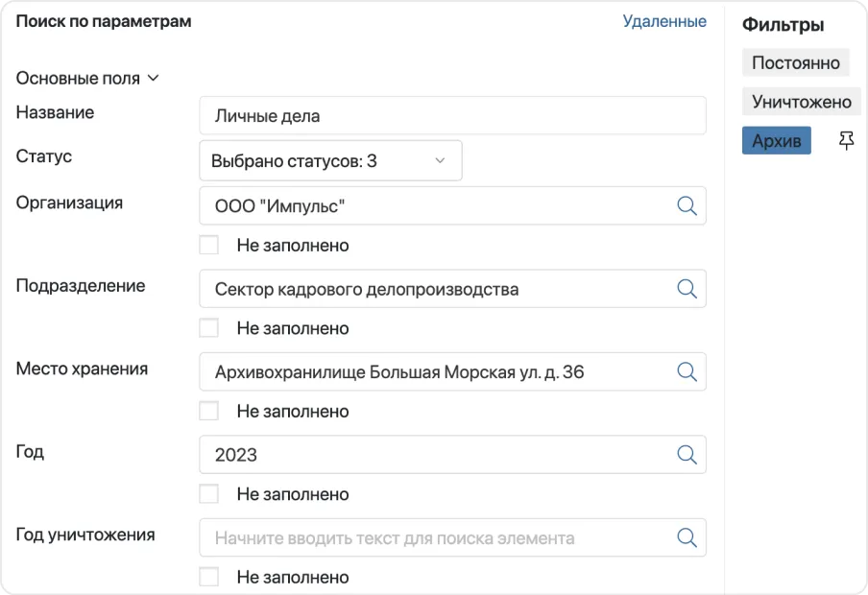This screenshot has width=868, height=595.
Task: Click the search icon in Место хранения field
Action: coord(687,371)
